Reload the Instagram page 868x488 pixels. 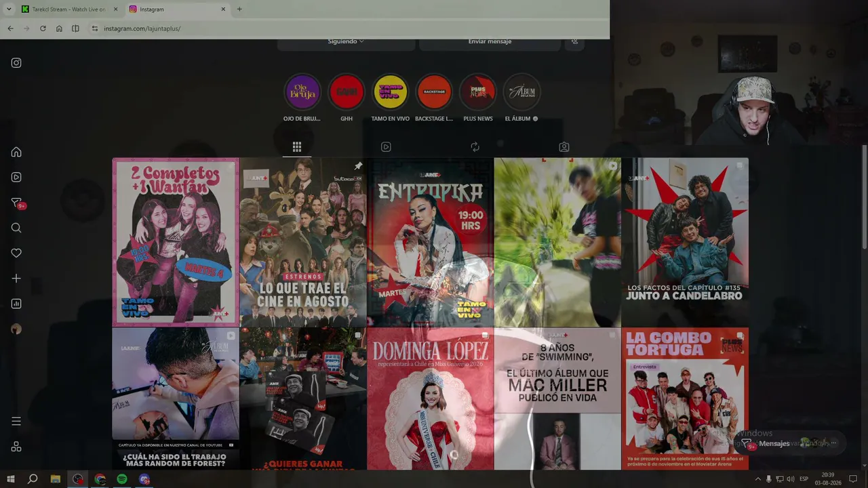click(x=43, y=28)
